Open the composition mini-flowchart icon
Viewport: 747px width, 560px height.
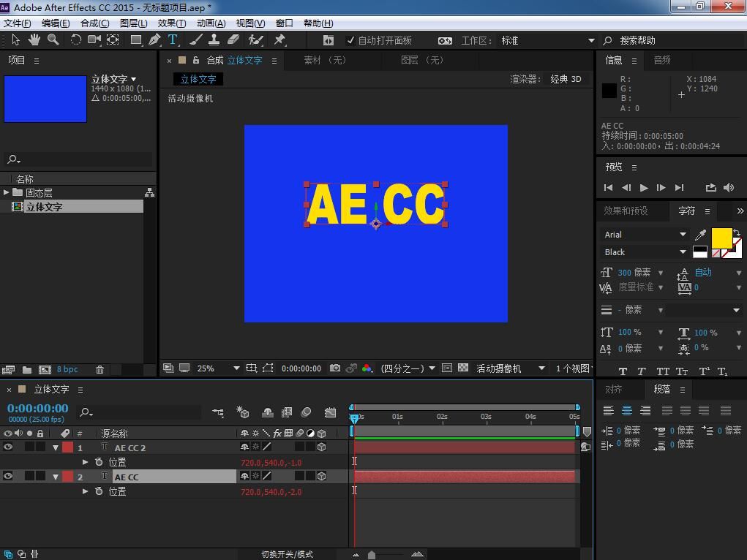click(218, 412)
